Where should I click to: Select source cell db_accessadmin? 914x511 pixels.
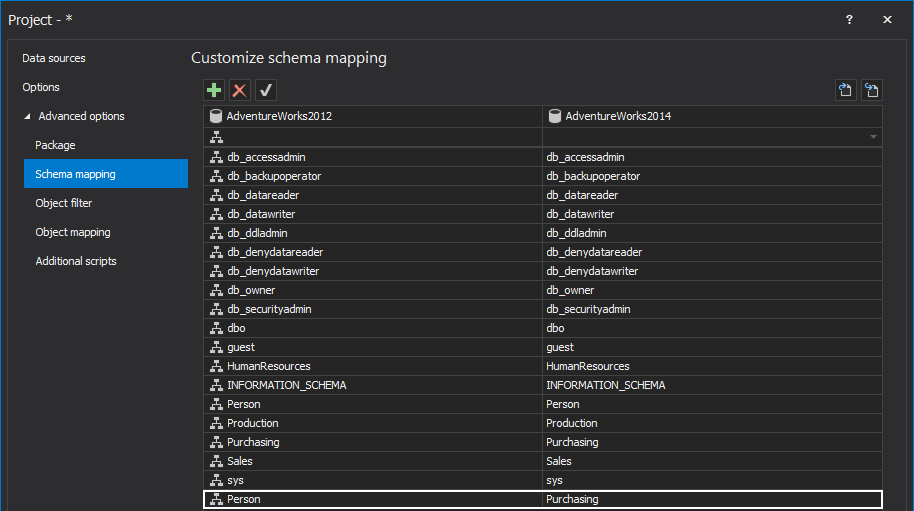(x=373, y=157)
